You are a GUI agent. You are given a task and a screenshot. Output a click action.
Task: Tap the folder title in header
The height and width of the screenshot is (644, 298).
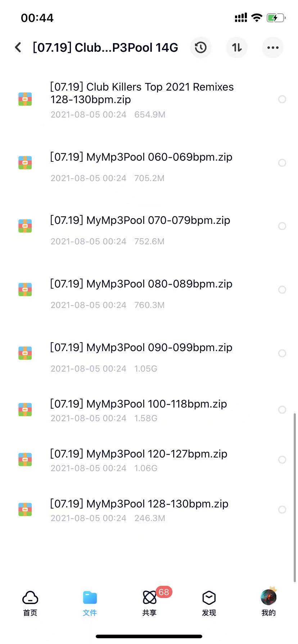point(105,47)
